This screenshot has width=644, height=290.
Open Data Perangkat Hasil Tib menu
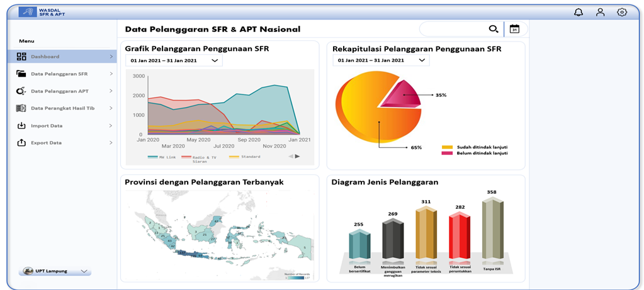coord(62,108)
